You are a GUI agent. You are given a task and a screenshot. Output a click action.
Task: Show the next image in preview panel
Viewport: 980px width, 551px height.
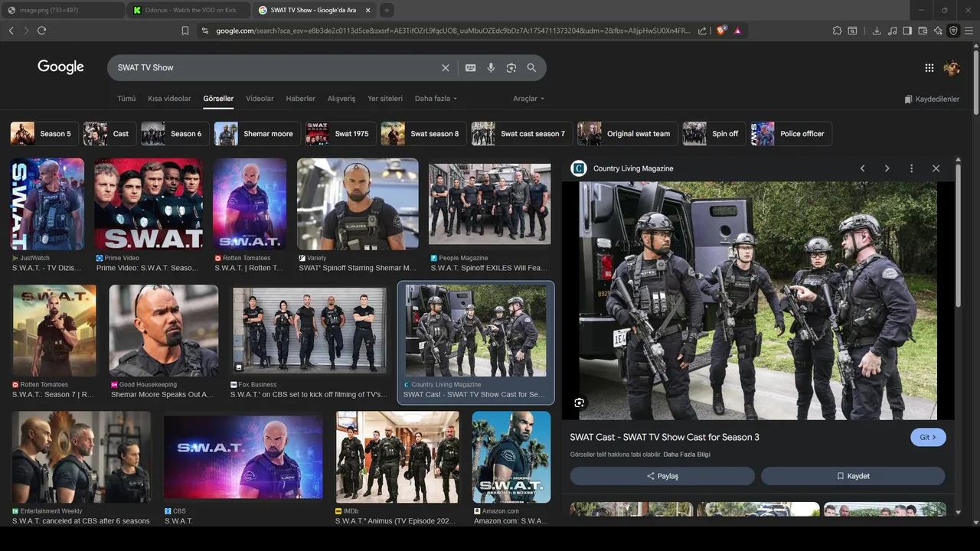[x=887, y=168]
